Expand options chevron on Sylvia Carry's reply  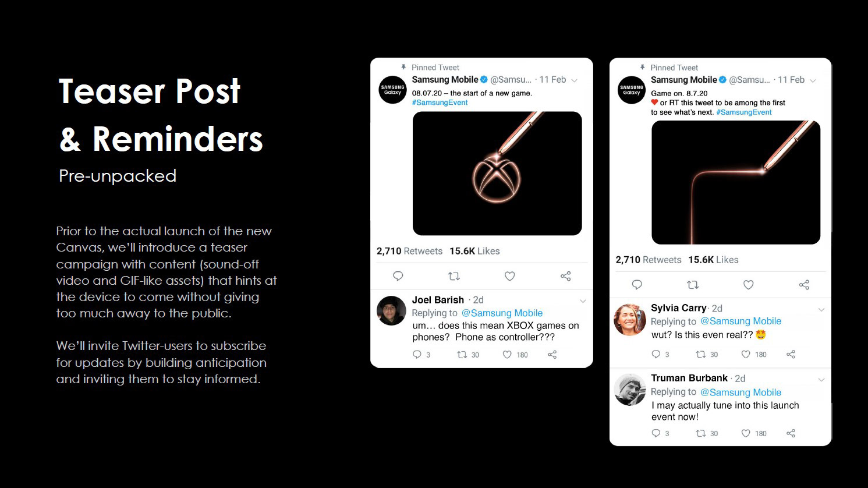[x=821, y=309]
